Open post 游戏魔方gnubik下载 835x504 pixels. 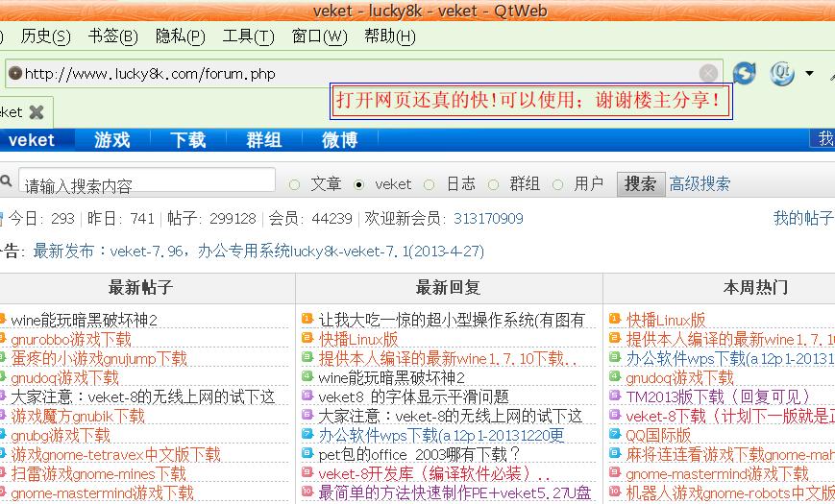(78, 417)
